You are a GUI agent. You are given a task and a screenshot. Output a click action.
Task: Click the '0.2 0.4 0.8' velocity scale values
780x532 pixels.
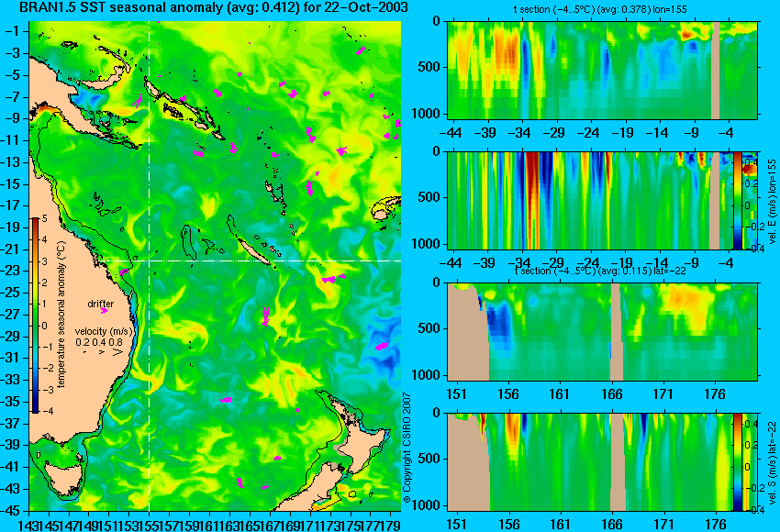99,342
